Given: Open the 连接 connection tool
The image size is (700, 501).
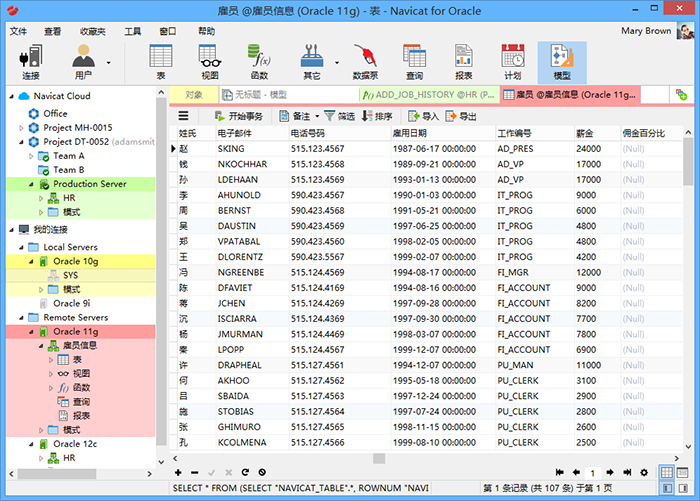Looking at the screenshot, I should pyautogui.click(x=31, y=62).
